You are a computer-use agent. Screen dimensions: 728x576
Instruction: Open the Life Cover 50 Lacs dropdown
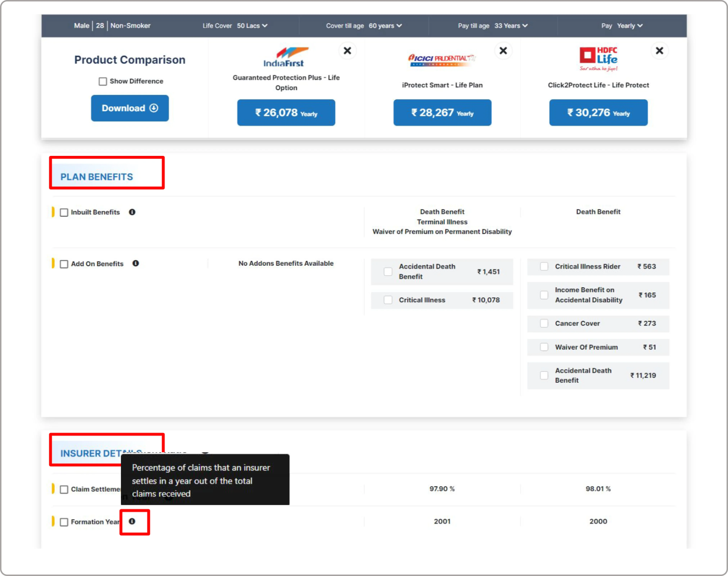pyautogui.click(x=235, y=26)
